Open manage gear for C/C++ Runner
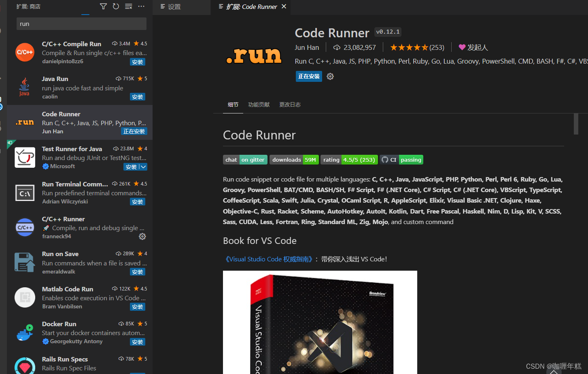Screen dimensions: 588x374 142,236
